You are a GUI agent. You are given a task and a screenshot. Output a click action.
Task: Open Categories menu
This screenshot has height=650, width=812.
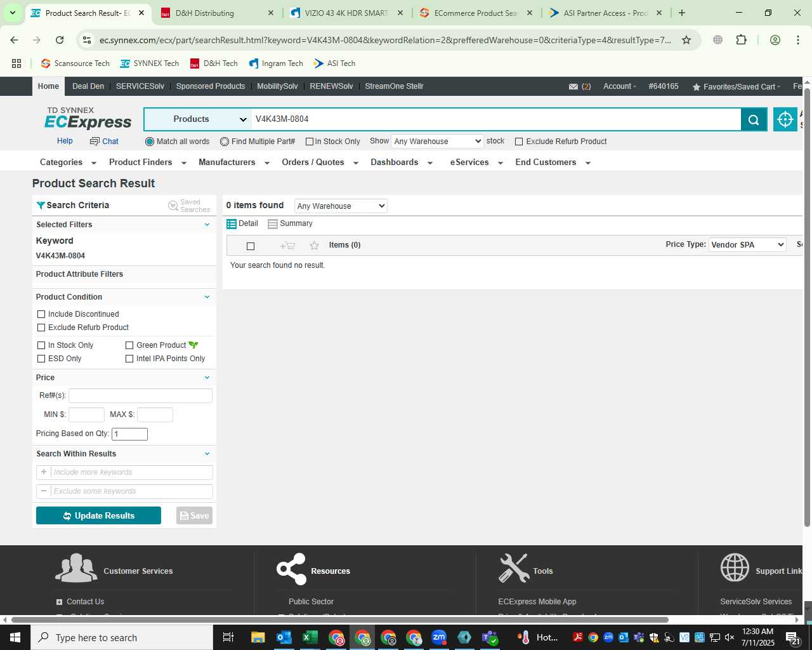click(68, 162)
